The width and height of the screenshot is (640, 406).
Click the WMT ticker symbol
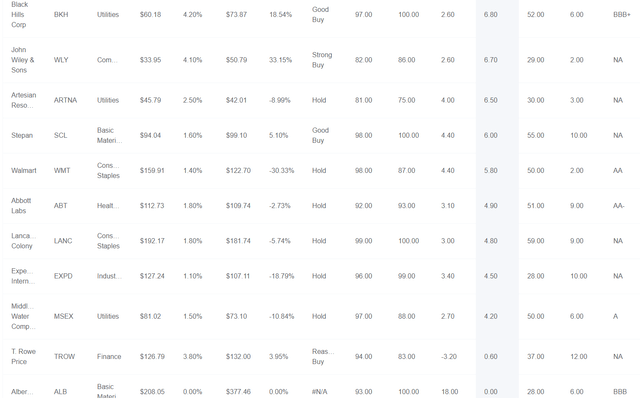tap(62, 171)
